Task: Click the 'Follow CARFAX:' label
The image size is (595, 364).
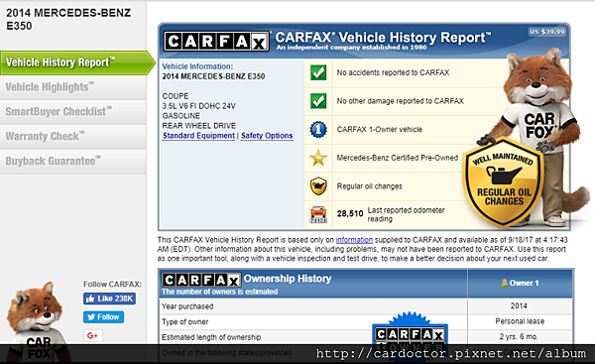Action: pyautogui.click(x=112, y=285)
